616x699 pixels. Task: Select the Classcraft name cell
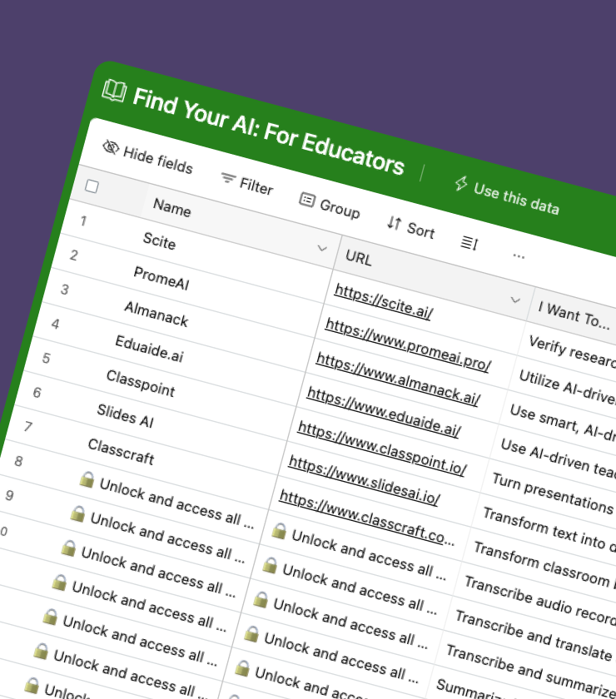(x=121, y=452)
